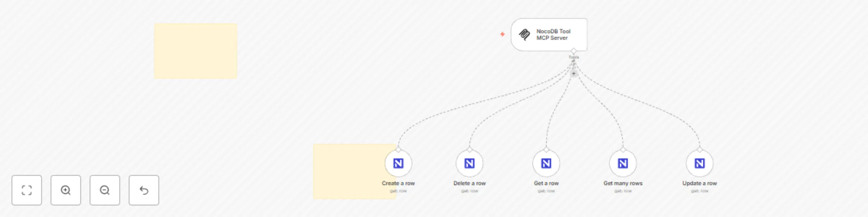Select the upper yellow sticky note
868x217 pixels.
tap(196, 51)
